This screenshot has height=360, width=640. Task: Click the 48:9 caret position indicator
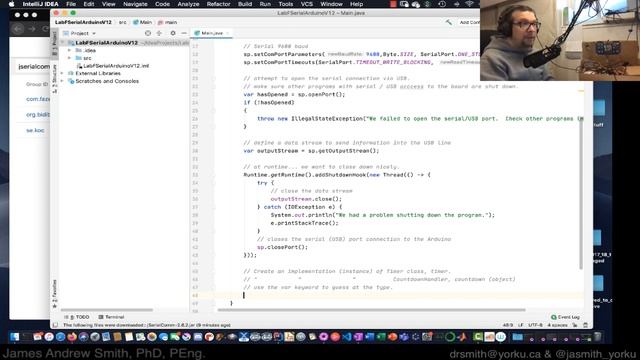click(508, 325)
